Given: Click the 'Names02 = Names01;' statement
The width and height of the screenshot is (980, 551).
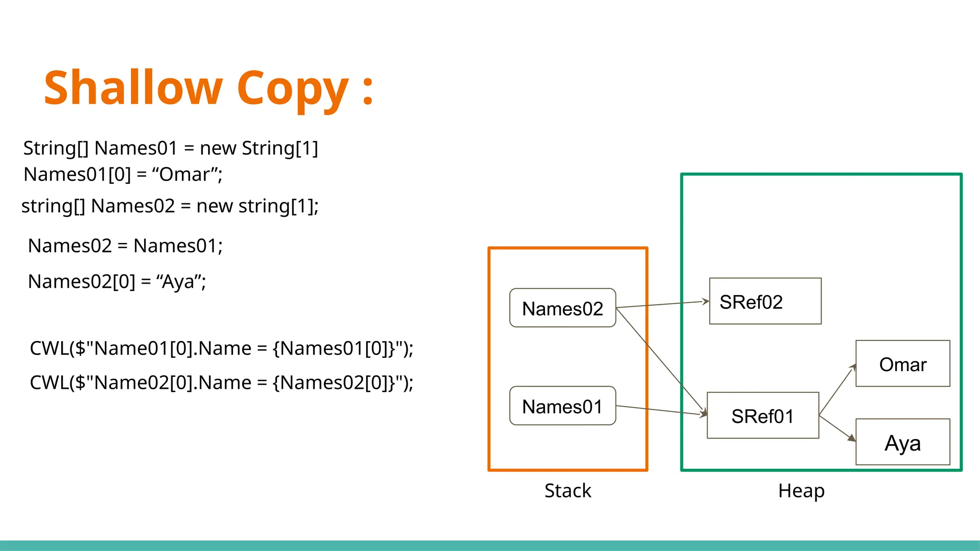Looking at the screenshot, I should [125, 246].
